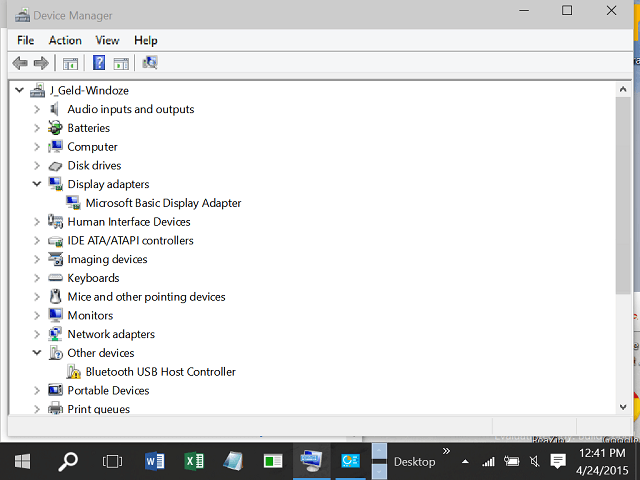Click the Forward arrow toolbar icon
Viewport: 640px width, 480px height.
[41, 63]
